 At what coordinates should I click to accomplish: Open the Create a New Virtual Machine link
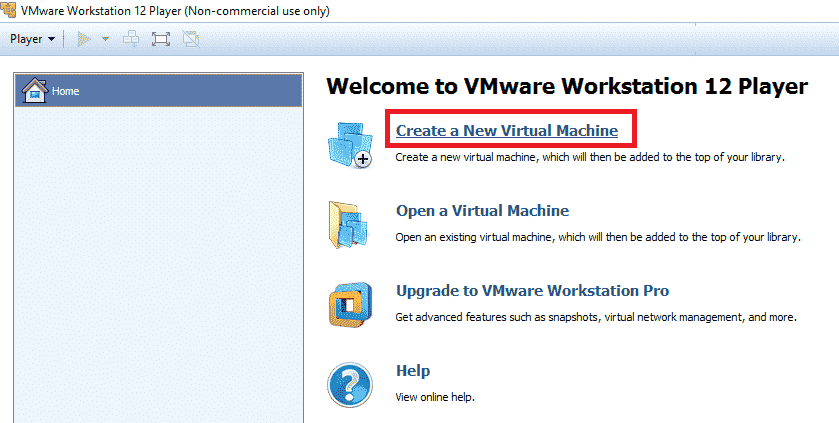click(507, 130)
